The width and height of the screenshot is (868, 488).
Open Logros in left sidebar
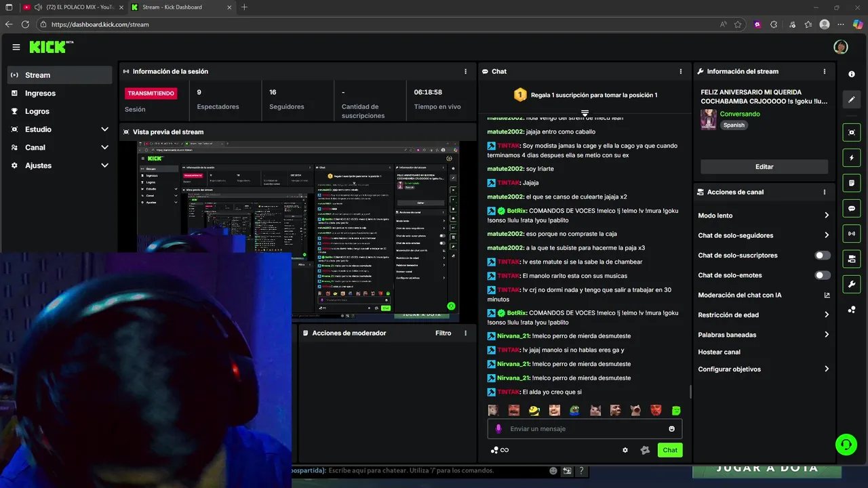point(60,111)
